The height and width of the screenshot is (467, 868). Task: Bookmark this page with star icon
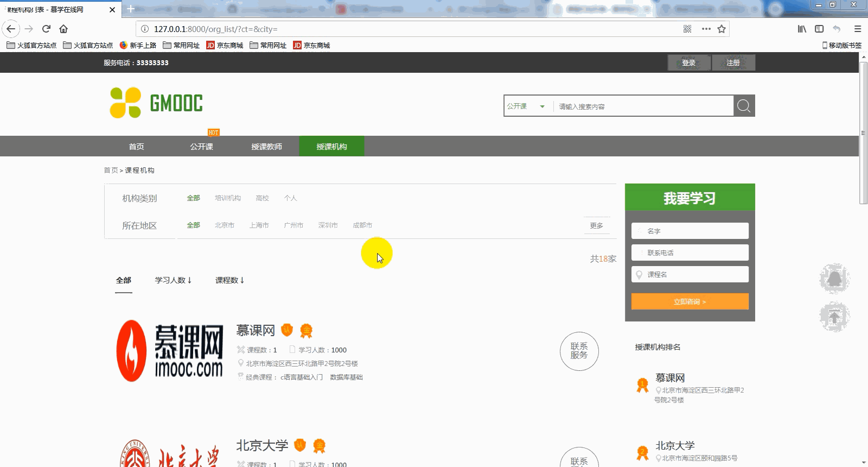pos(722,29)
